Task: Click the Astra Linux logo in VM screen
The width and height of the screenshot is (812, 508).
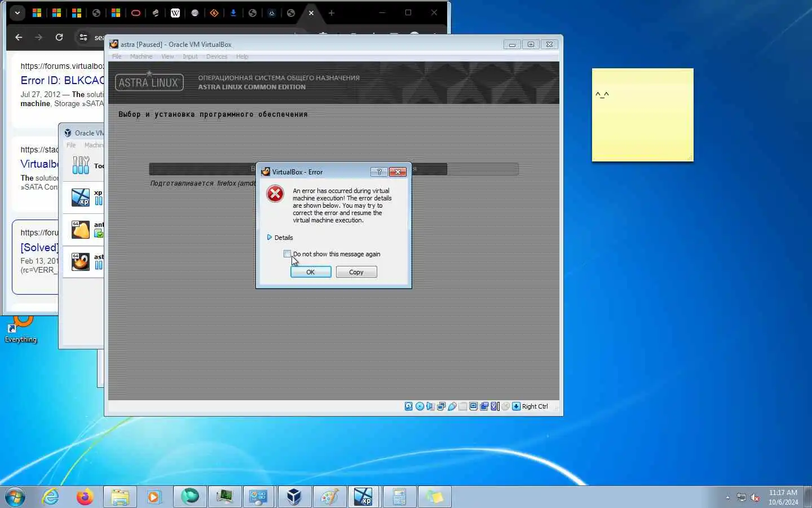Action: pyautogui.click(x=149, y=82)
